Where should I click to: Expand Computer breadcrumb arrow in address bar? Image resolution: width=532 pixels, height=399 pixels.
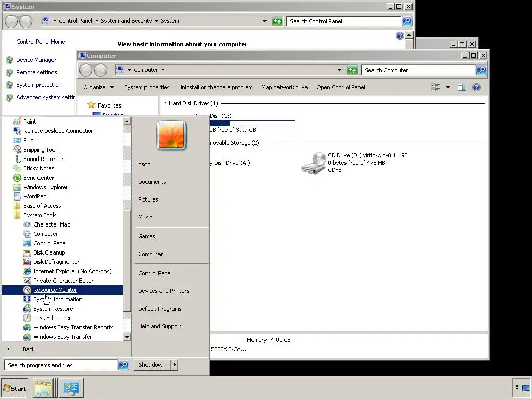pyautogui.click(x=163, y=70)
